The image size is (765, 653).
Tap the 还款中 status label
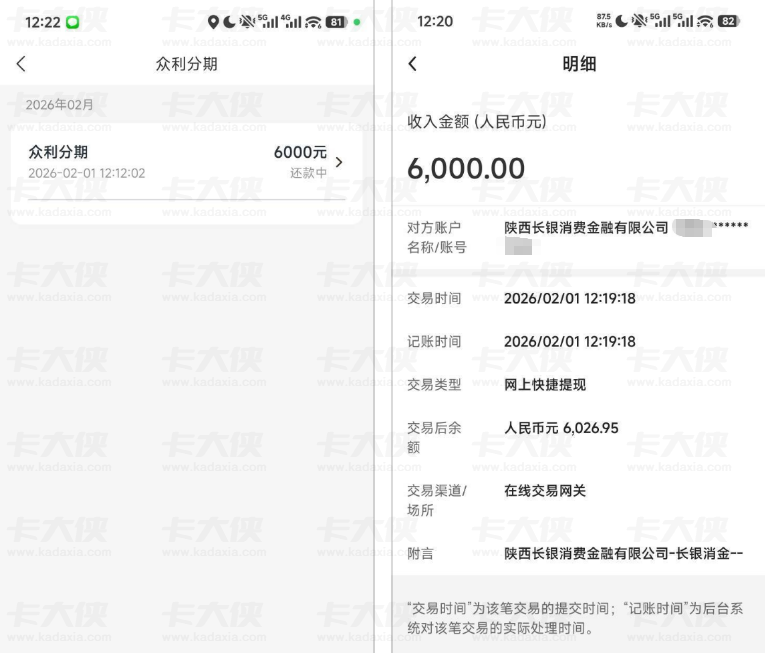[x=308, y=173]
